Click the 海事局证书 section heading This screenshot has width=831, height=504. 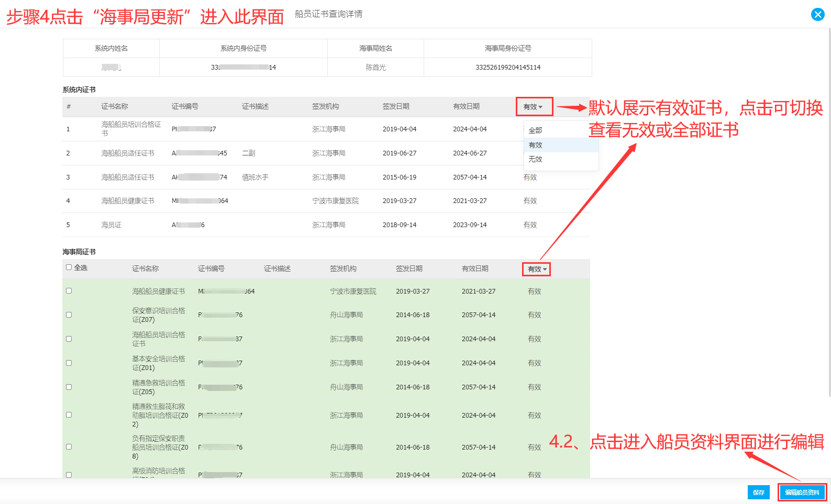[79, 252]
